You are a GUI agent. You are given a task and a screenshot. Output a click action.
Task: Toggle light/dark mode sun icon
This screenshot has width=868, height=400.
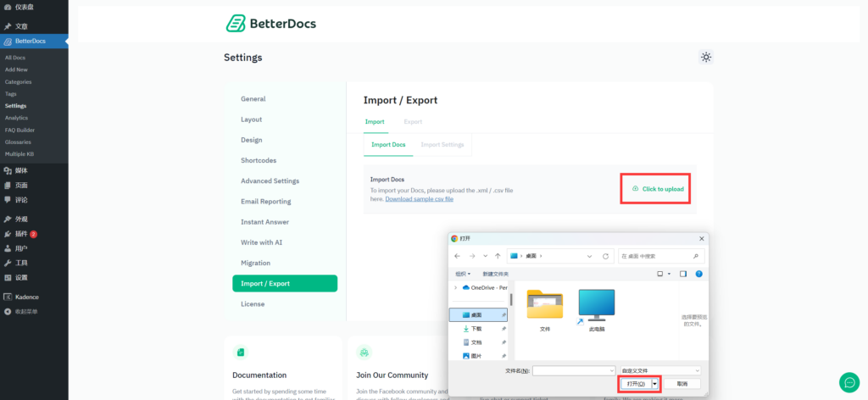[706, 57]
